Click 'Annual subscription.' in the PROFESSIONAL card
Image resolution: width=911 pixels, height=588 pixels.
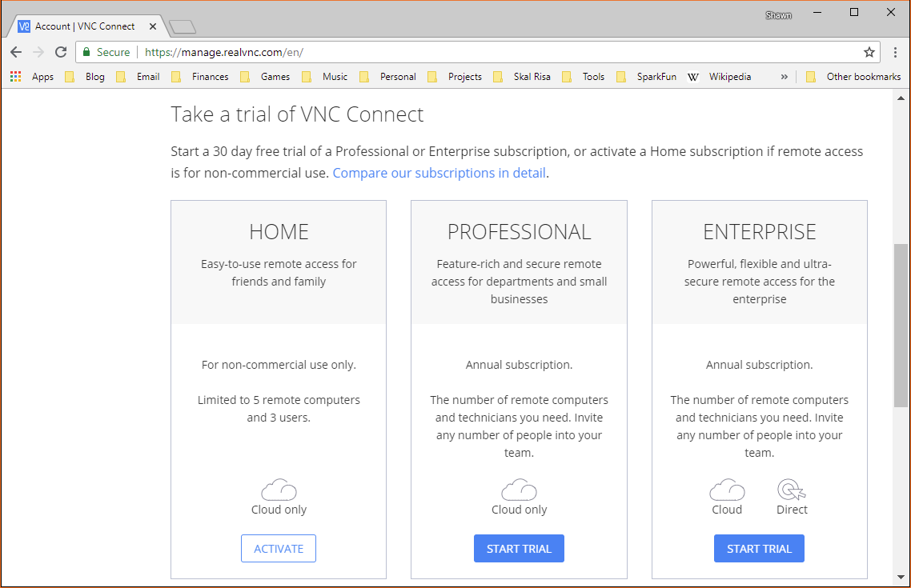click(519, 365)
